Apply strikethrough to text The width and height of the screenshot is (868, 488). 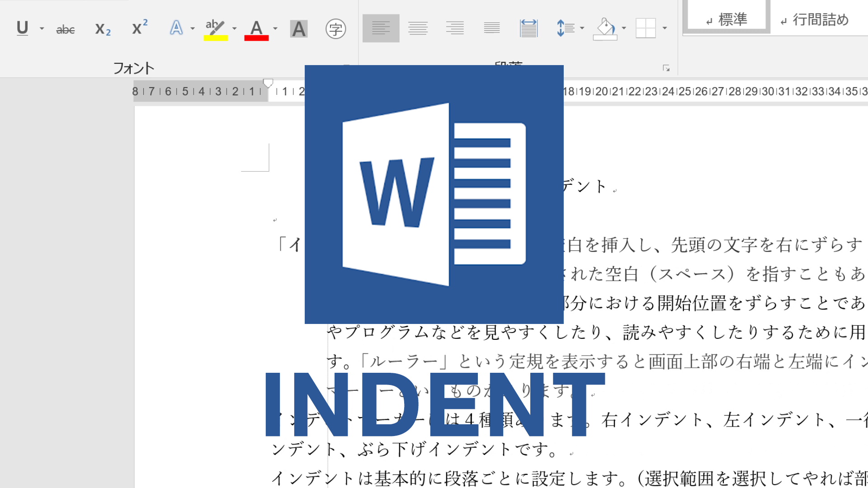[x=66, y=30]
